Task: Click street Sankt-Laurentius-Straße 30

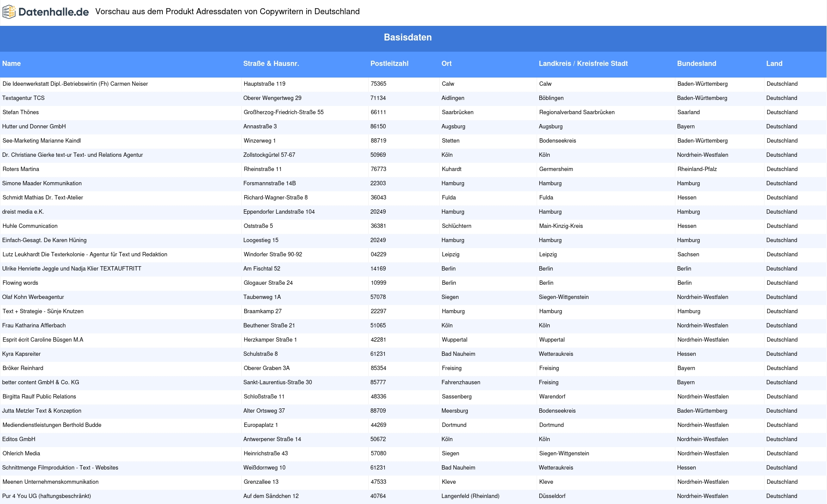Action: pos(277,383)
